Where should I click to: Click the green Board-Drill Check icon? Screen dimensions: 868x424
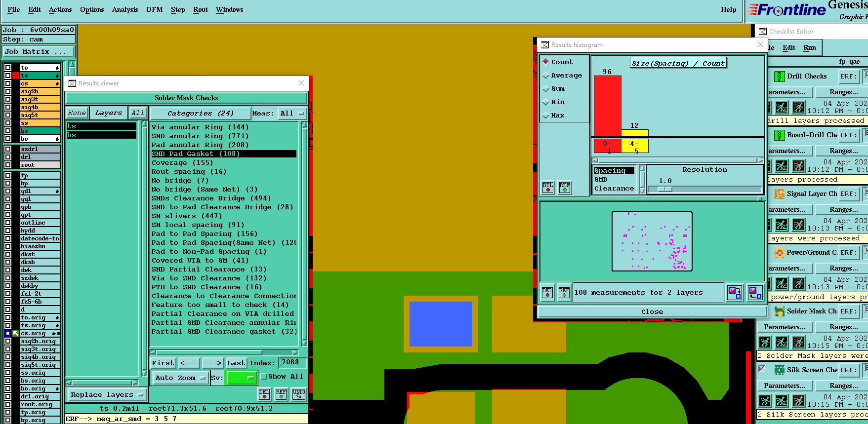pyautogui.click(x=779, y=135)
